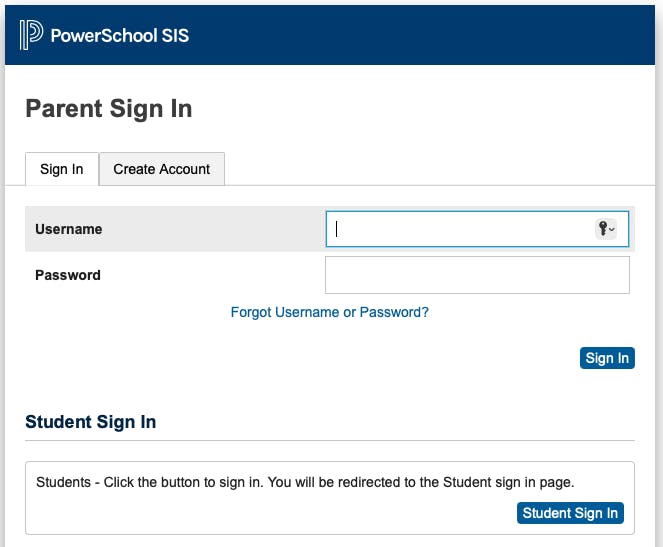Click the Username field label

(69, 229)
